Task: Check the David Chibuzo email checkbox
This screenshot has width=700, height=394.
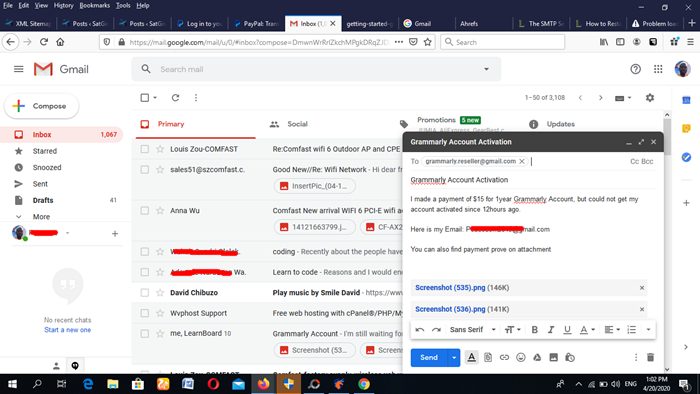Action: click(145, 293)
